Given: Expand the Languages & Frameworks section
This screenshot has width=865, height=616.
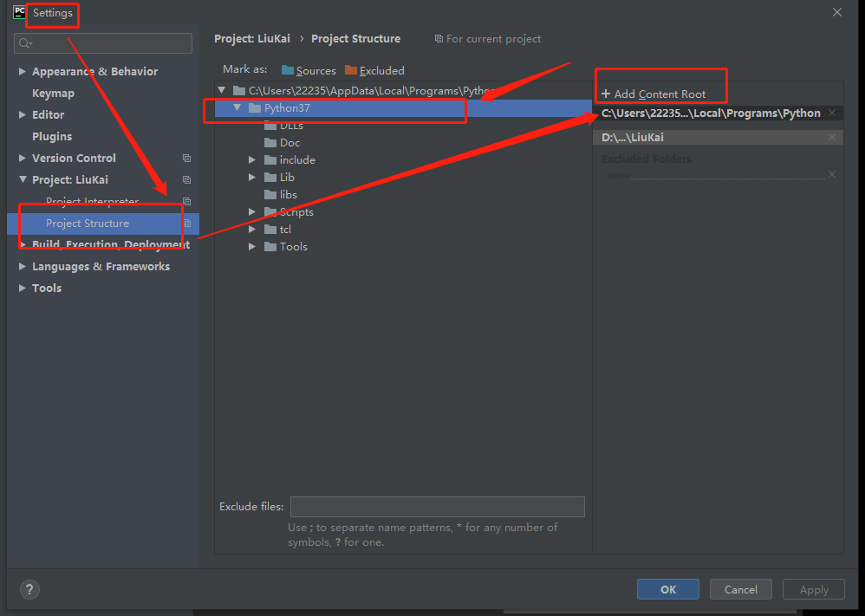Looking at the screenshot, I should (22, 266).
